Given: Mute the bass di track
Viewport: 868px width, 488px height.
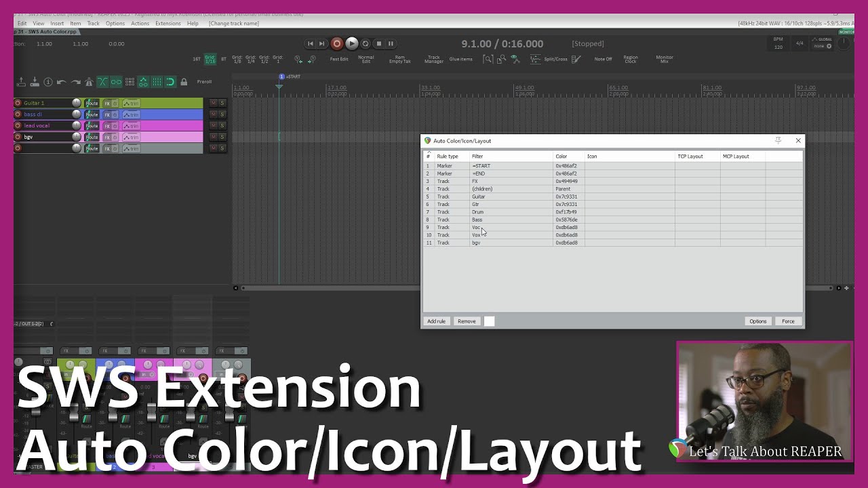Looking at the screenshot, I should point(213,115).
